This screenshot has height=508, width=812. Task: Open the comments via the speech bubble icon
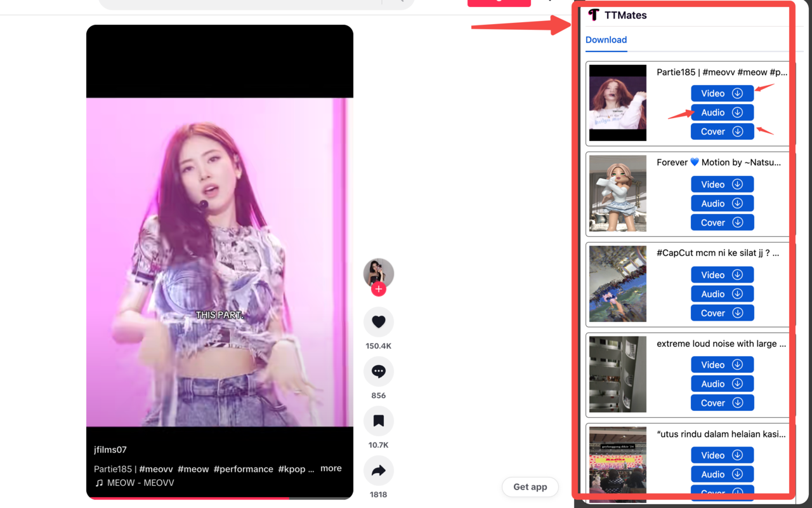[378, 371]
